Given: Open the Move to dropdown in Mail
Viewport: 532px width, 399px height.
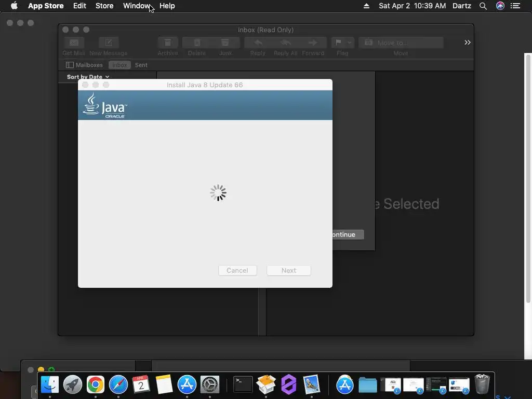Looking at the screenshot, I should [x=401, y=43].
